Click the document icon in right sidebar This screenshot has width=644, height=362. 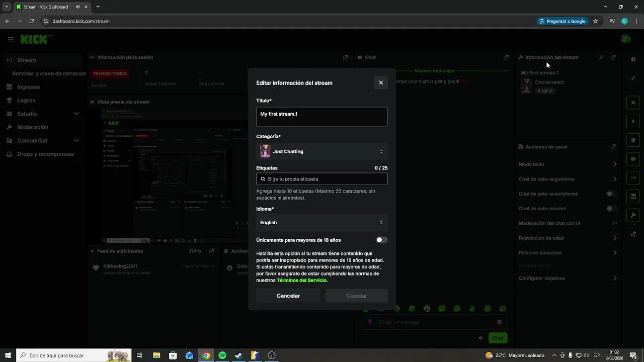pyautogui.click(x=633, y=140)
